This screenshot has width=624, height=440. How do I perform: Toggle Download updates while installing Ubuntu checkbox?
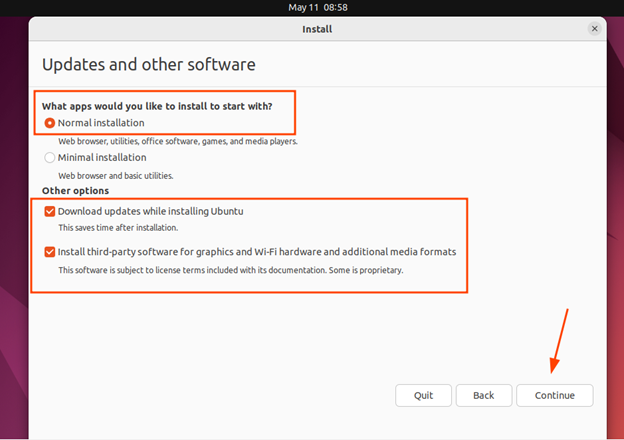tap(50, 212)
